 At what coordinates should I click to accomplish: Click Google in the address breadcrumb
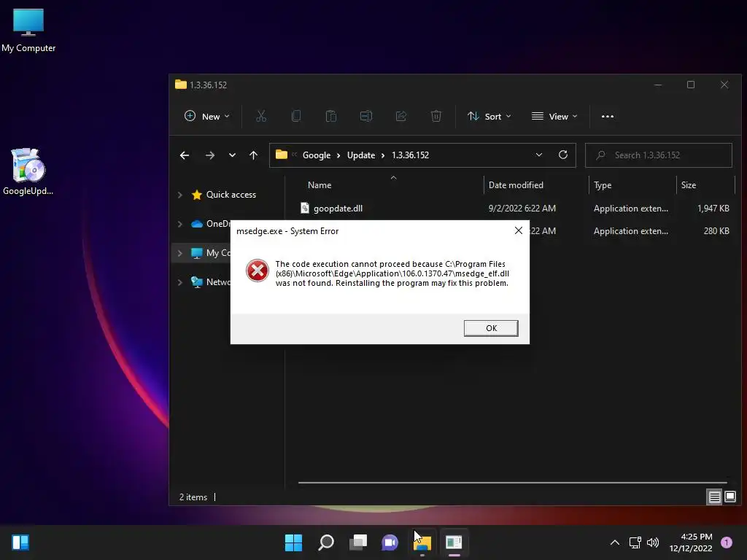point(317,155)
